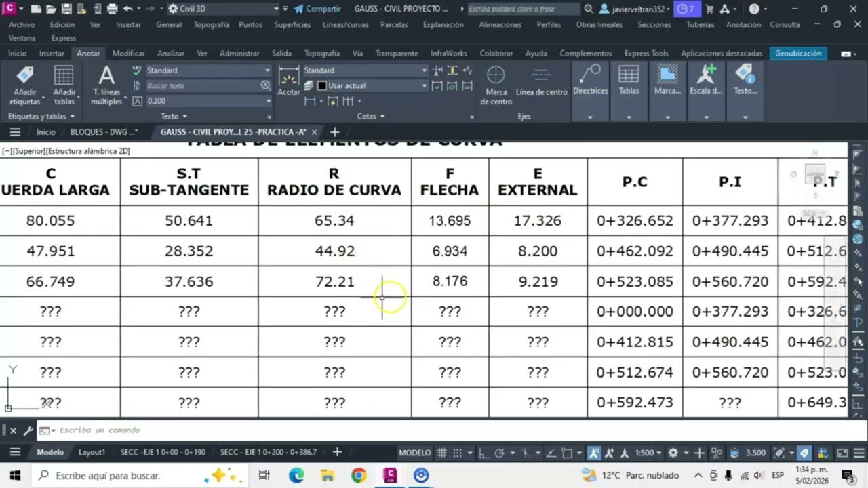Open Microsoft Edge from the taskbar
Screen dimensions: 868x488
point(296,475)
